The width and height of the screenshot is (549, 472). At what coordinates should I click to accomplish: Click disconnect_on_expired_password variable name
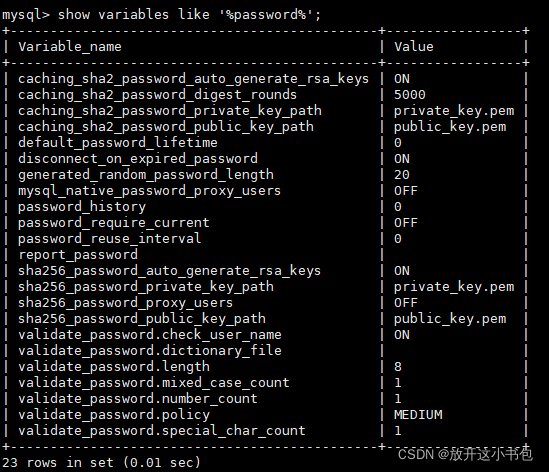pos(138,159)
